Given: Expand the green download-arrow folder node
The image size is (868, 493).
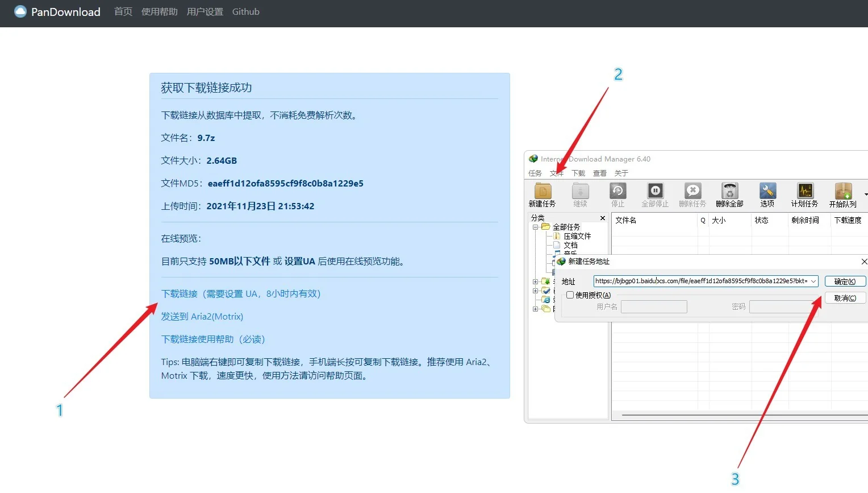Looking at the screenshot, I should click(x=535, y=281).
